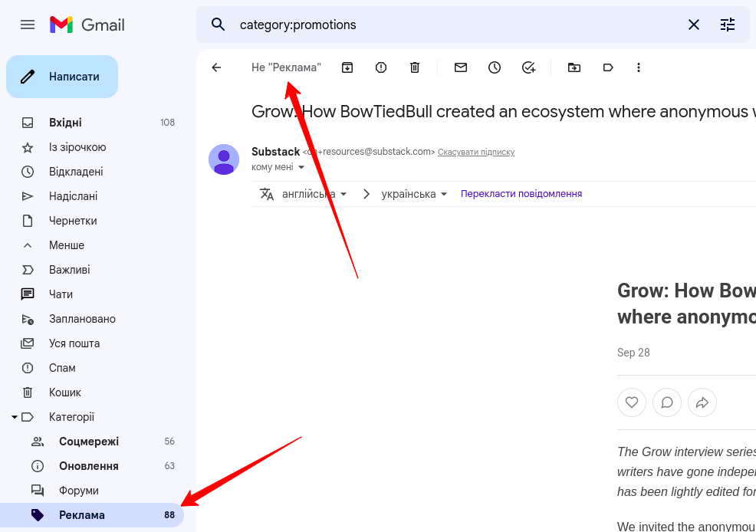Image resolution: width=756 pixels, height=532 pixels.
Task: Share the post with arrow icon
Action: coord(702,402)
